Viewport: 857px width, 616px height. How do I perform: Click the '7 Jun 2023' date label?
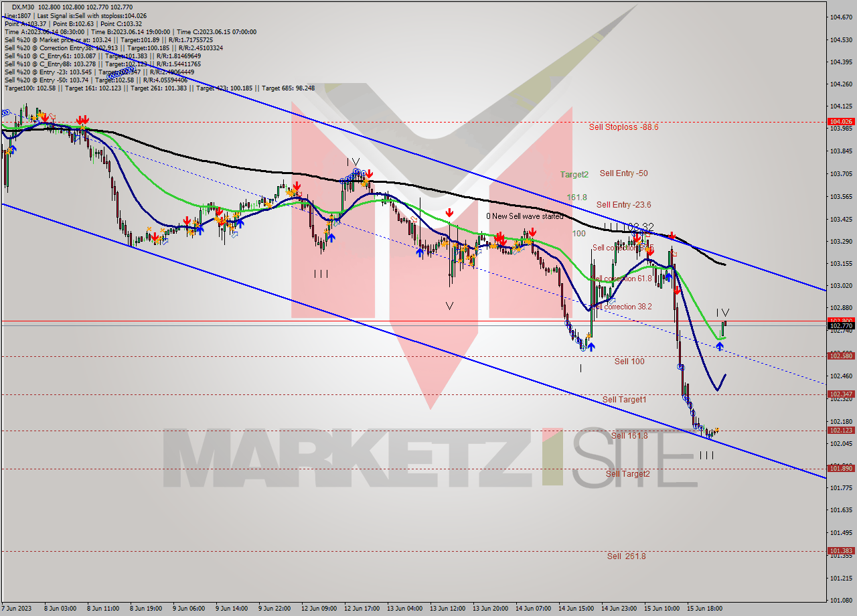(17, 609)
